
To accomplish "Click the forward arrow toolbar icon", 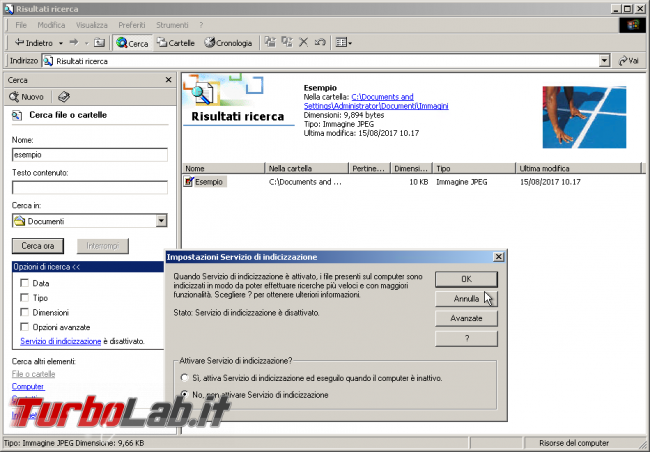I will [74, 42].
